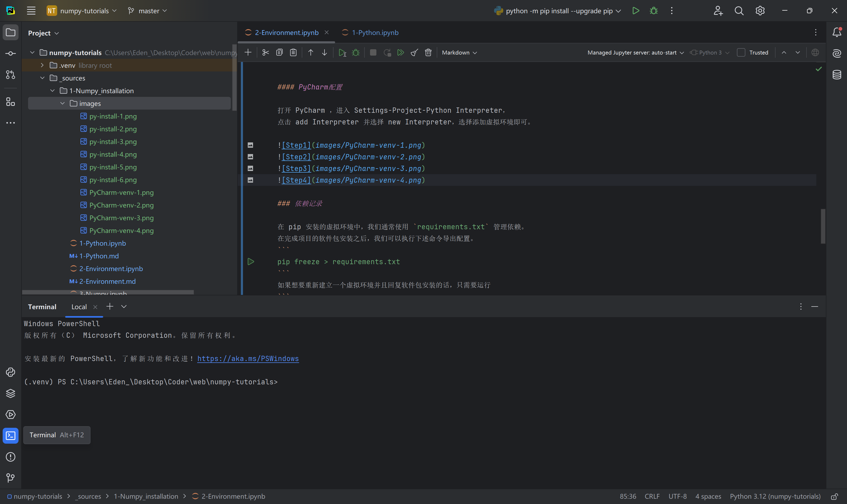Show more tool windows ellipsis
Image resolution: width=847 pixels, height=504 pixels.
(x=11, y=123)
